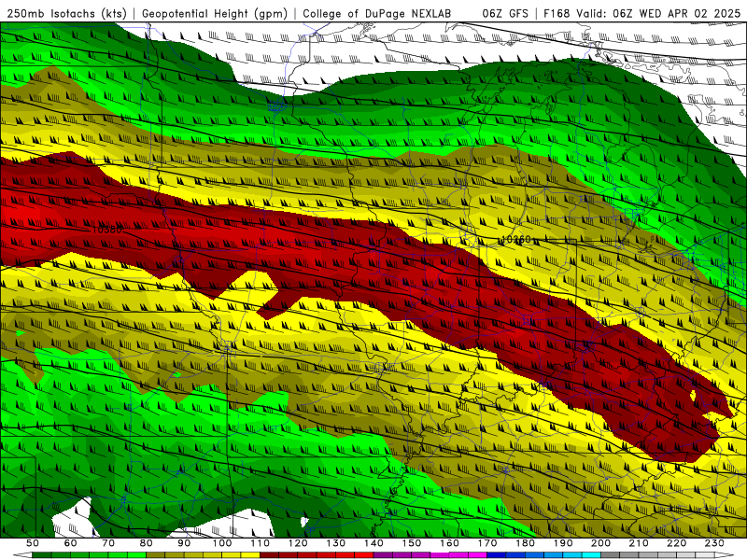This screenshot has height=560, width=747.
Task: Click the "Geopotential Height (gpm)" header label
Action: 215,13
